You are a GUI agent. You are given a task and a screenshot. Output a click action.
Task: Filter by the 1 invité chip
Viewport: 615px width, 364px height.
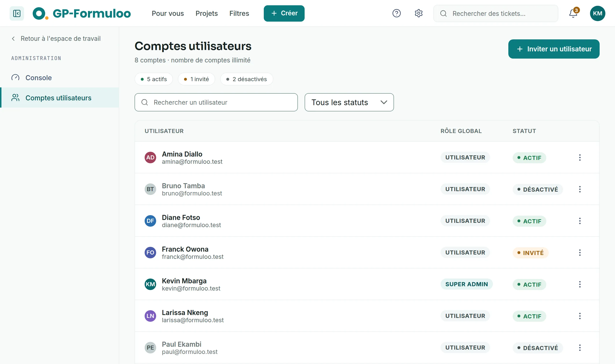point(196,79)
